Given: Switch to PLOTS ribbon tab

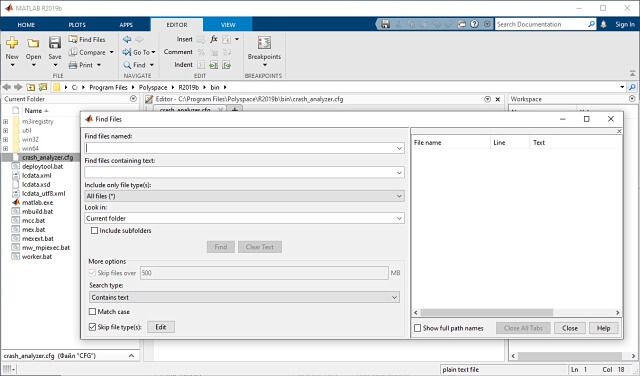Looking at the screenshot, I should click(x=77, y=25).
